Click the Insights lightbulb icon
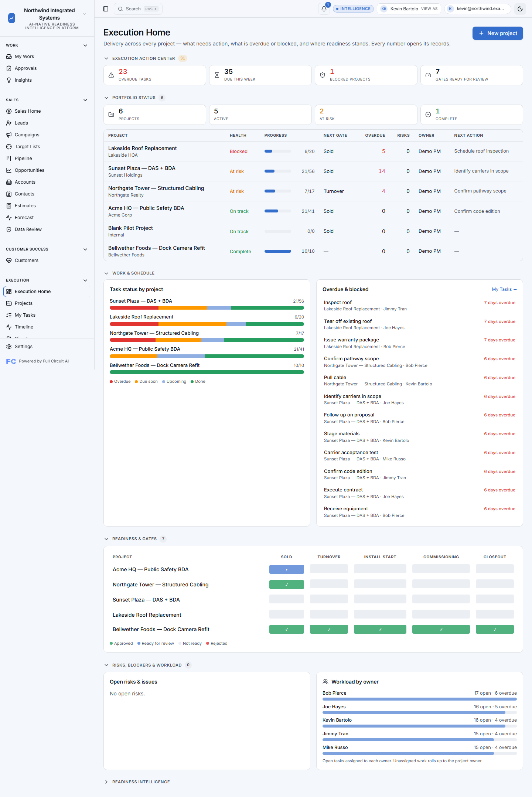 (9, 80)
